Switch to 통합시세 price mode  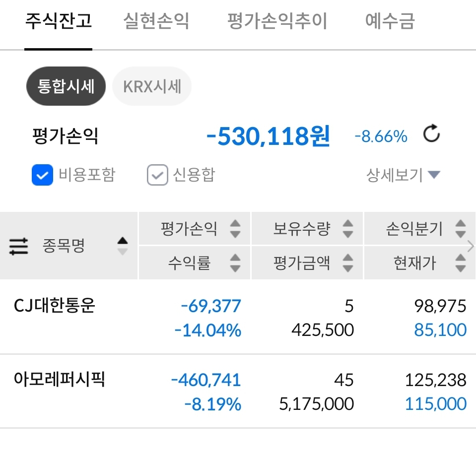(x=66, y=86)
